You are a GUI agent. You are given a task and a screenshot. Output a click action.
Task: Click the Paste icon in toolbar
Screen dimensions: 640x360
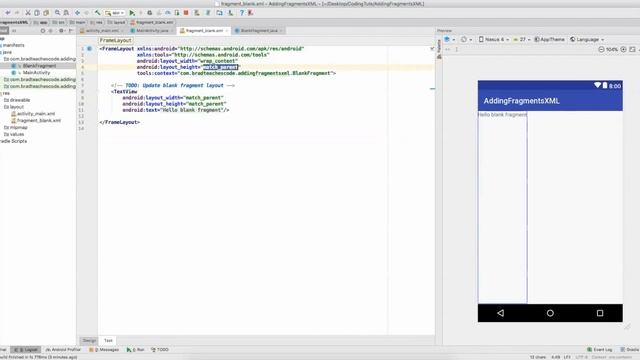point(46,13)
